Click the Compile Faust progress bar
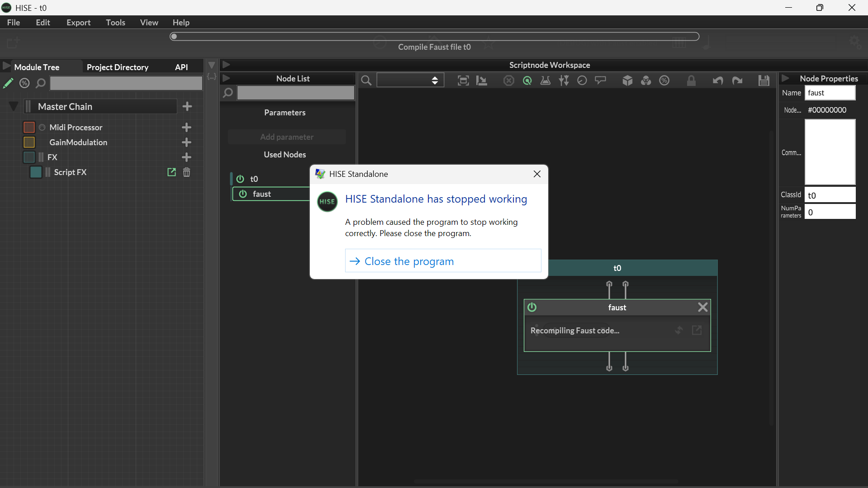Image resolution: width=868 pixels, height=488 pixels. tap(434, 37)
